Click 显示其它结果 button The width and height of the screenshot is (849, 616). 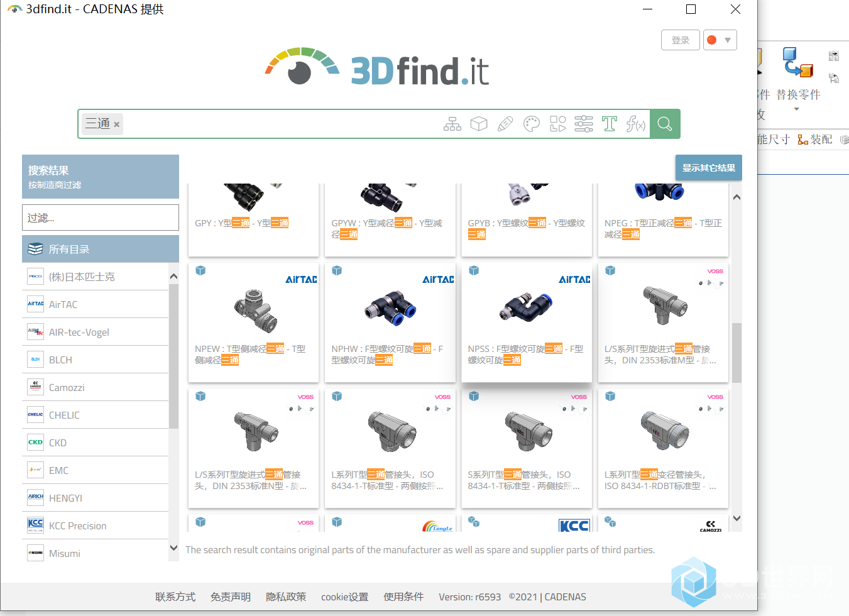(x=709, y=168)
